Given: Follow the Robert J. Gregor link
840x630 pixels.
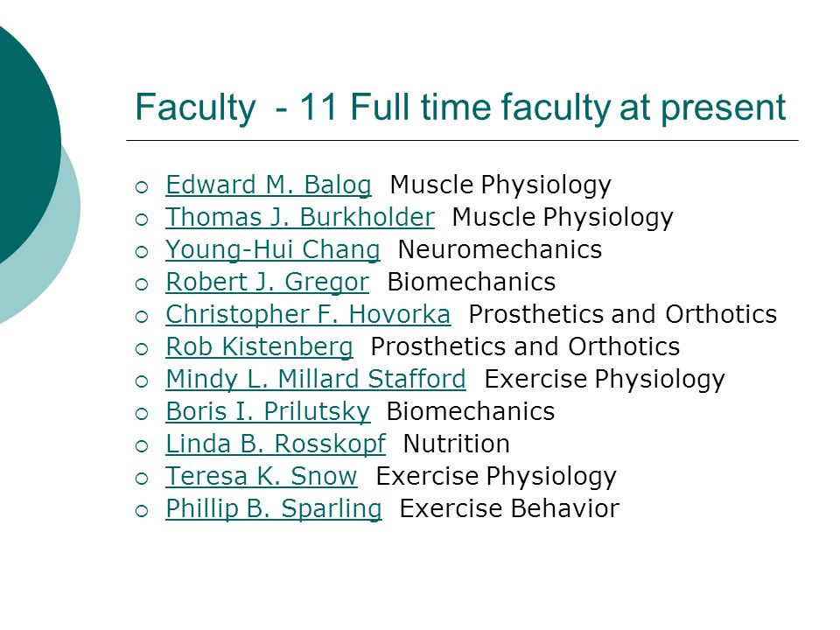Looking at the screenshot, I should 268,283.
